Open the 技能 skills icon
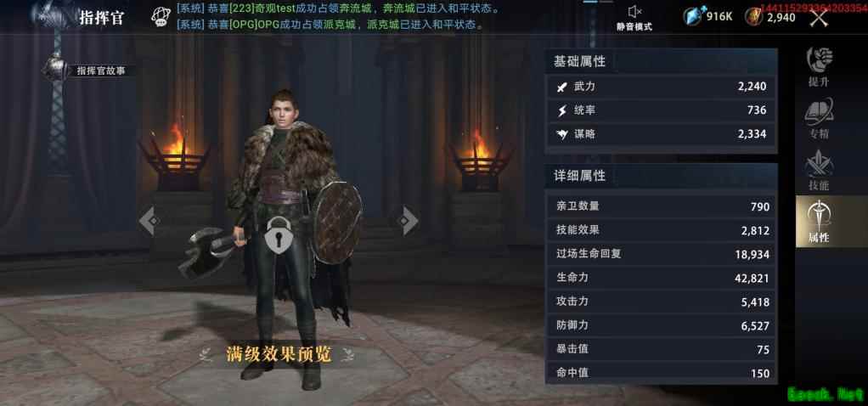Image resolution: width=868 pixels, height=406 pixels. coord(819,170)
